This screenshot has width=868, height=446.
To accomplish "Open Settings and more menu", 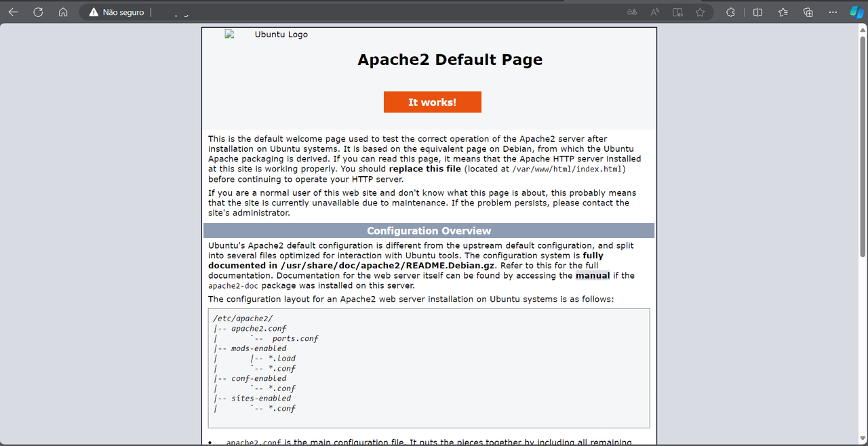I will point(833,12).
